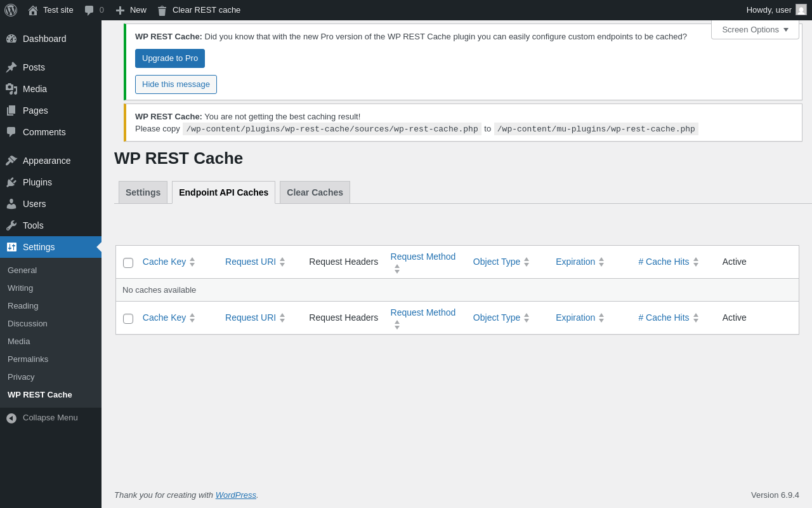Open the comments bubble in admin bar
Viewport: 812px width, 508px height.
pos(89,10)
